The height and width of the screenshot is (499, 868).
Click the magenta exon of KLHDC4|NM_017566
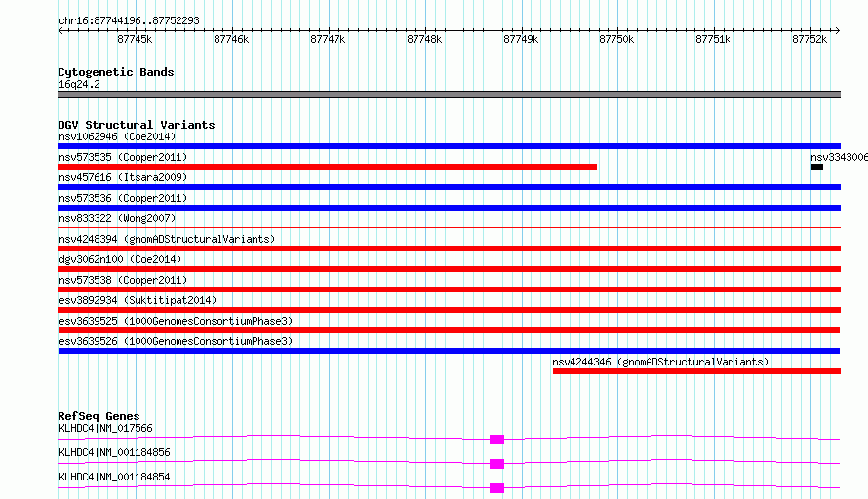(x=497, y=440)
